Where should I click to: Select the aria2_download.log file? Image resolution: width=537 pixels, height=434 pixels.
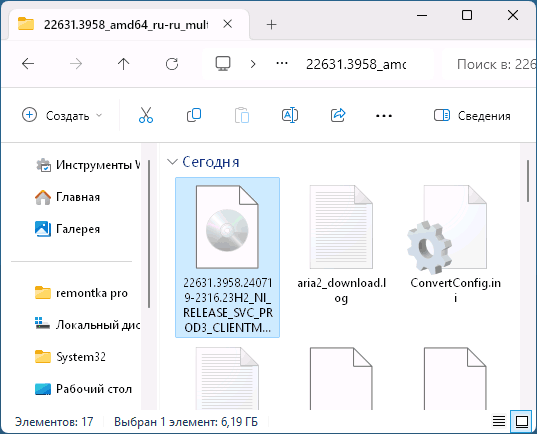[x=341, y=245]
